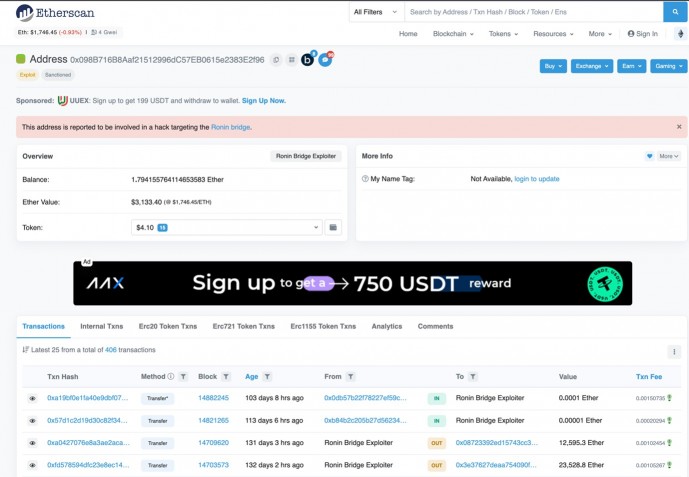Screen dimensions: 689x477
Task: Click the green fee icon in the 14821265 row
Action: click(x=669, y=420)
